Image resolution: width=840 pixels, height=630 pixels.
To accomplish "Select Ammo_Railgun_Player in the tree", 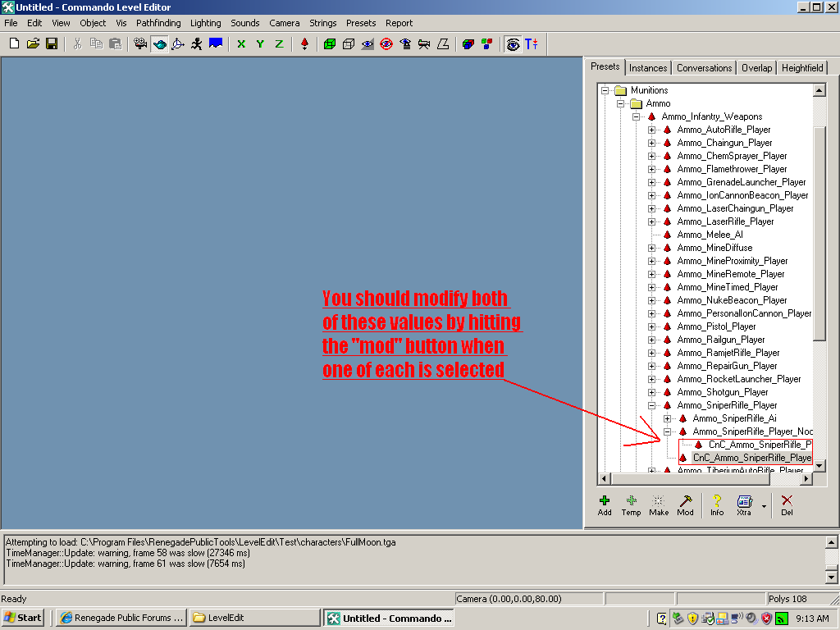I will coord(721,340).
